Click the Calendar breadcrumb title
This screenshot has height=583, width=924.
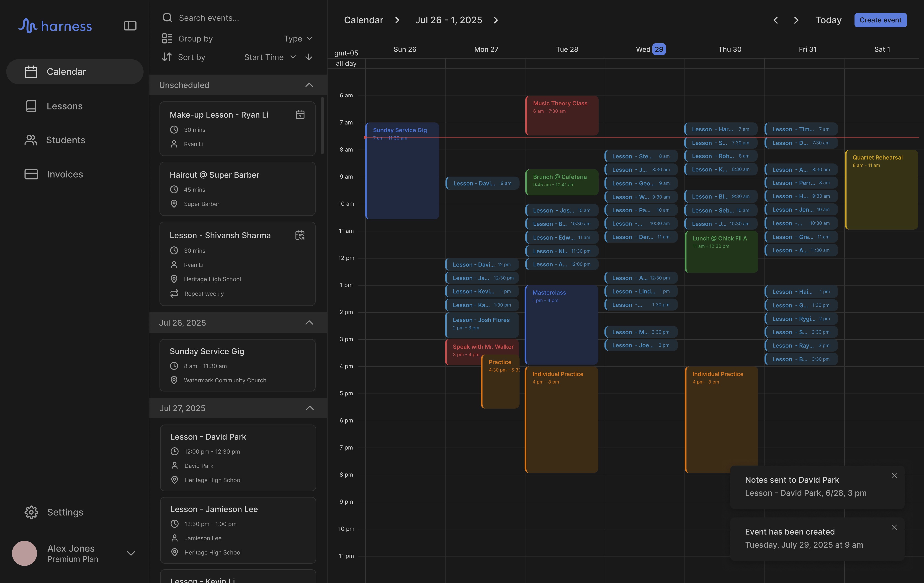pyautogui.click(x=363, y=20)
